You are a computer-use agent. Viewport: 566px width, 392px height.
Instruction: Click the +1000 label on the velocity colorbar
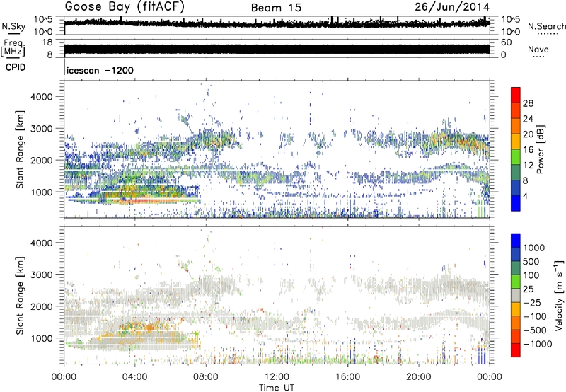[x=534, y=248]
